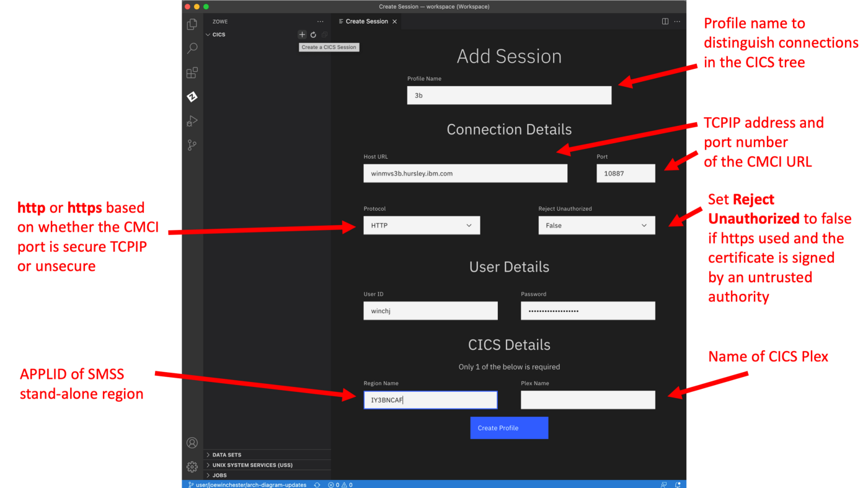
Task: Switch to the Create Session tab
Action: click(x=366, y=22)
